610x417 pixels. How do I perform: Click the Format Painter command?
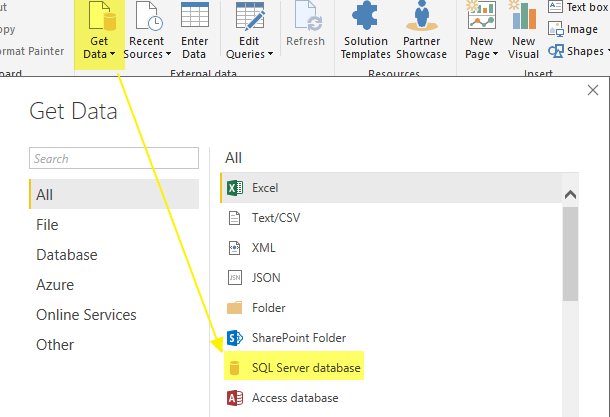tap(32, 51)
